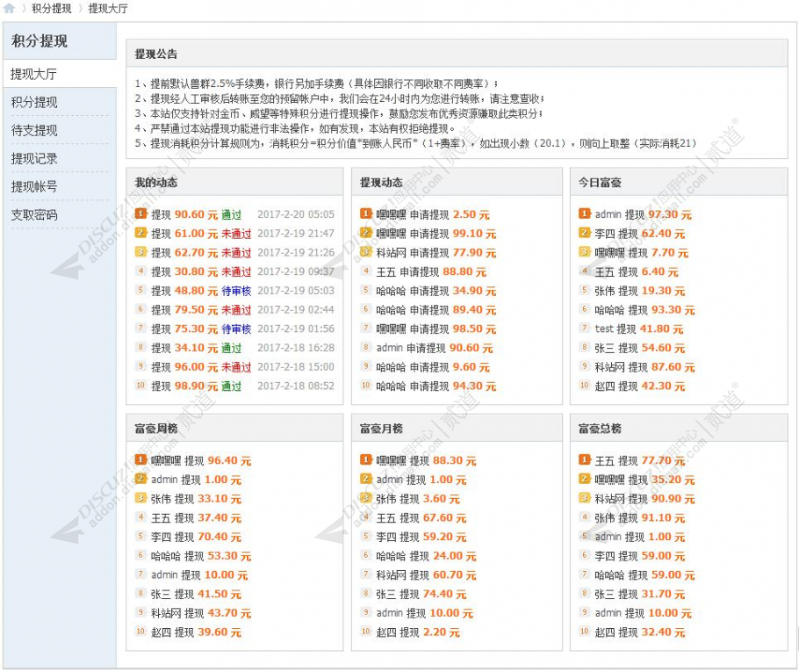Image resolution: width=799 pixels, height=672 pixels.
Task: Click 通过 status on 90.60 元 row
Action: tap(231, 214)
